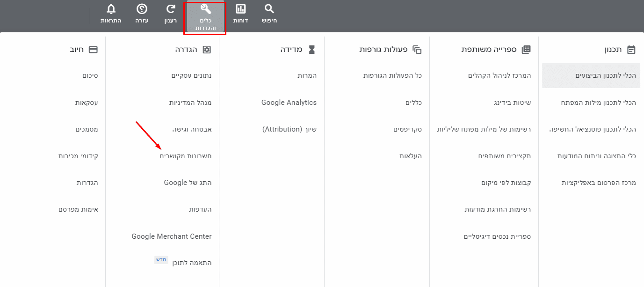Screen dimensions: 644x287
Task: Click the copy icon next to פעולות גורפות
Action: tap(417, 50)
